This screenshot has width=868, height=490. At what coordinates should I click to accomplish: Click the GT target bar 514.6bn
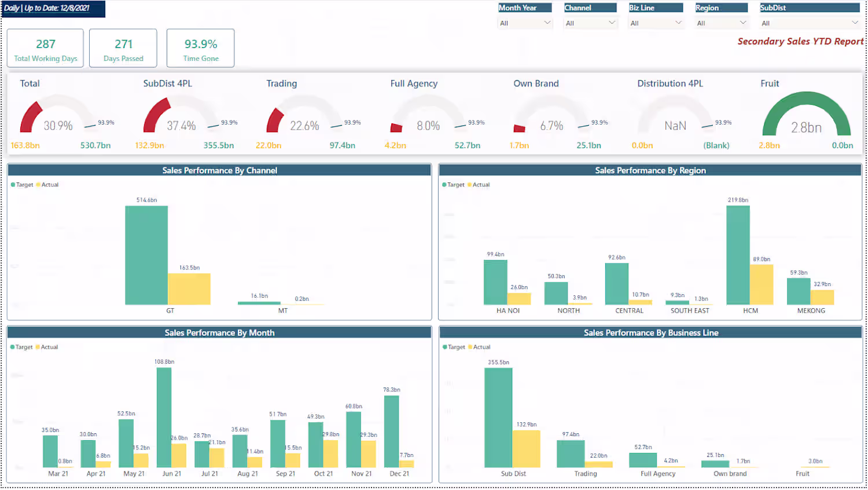(146, 255)
